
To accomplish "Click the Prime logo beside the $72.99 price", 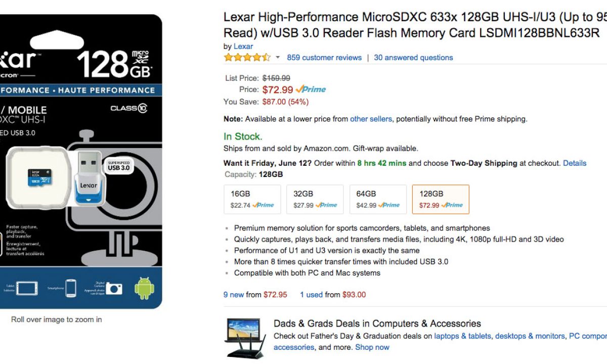I will click(311, 89).
